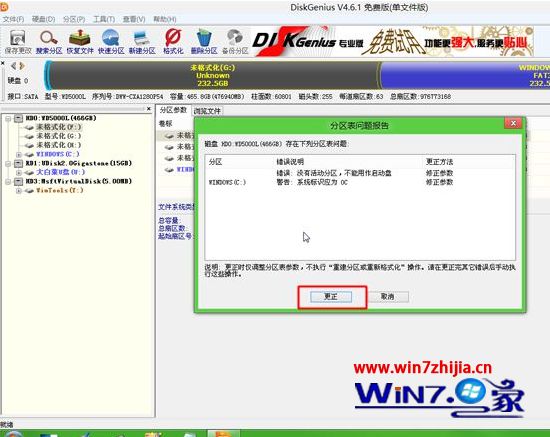
Task: Click the 备份分区 backup partition icon
Action: point(235,42)
